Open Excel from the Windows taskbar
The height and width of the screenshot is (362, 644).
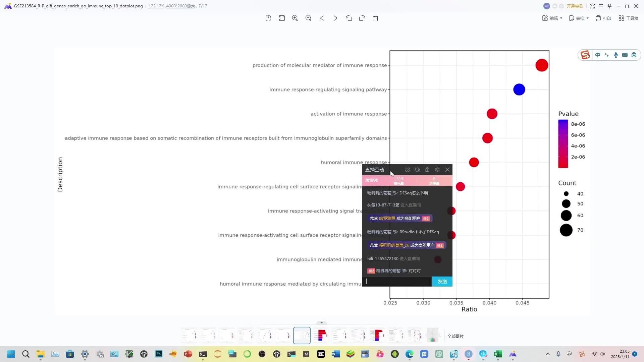498,354
